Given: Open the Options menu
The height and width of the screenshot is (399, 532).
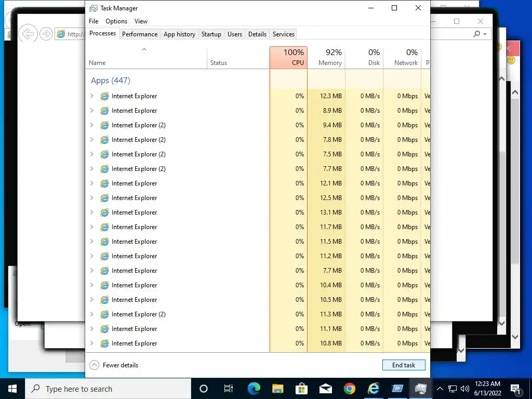Looking at the screenshot, I should 116,21.
